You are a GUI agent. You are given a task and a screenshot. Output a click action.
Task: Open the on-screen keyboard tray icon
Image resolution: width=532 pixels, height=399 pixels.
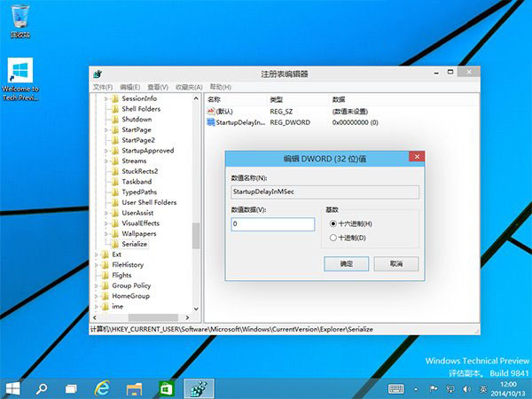(396, 388)
